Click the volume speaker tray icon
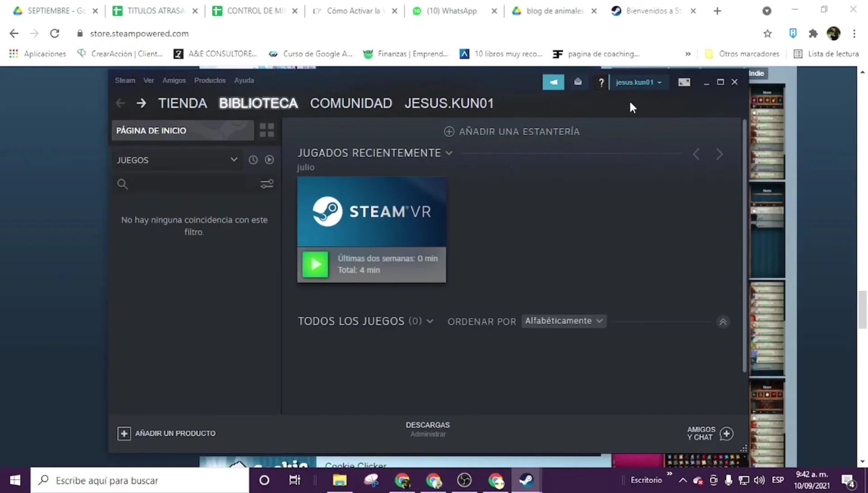 [759, 480]
